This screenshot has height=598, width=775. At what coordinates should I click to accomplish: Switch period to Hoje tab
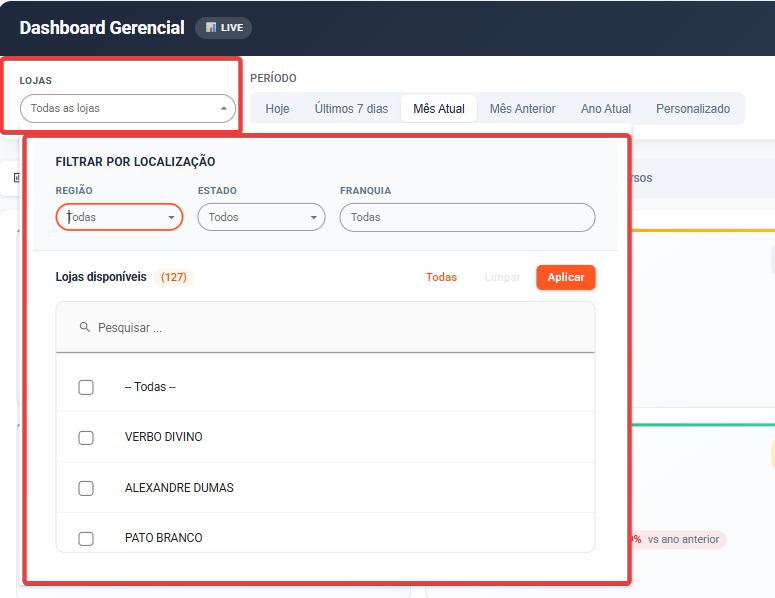point(277,108)
